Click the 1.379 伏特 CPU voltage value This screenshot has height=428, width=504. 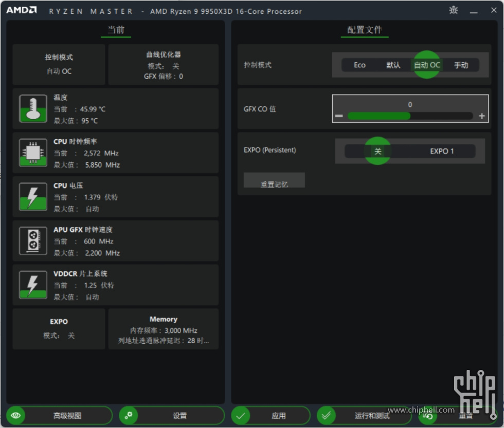click(x=101, y=197)
